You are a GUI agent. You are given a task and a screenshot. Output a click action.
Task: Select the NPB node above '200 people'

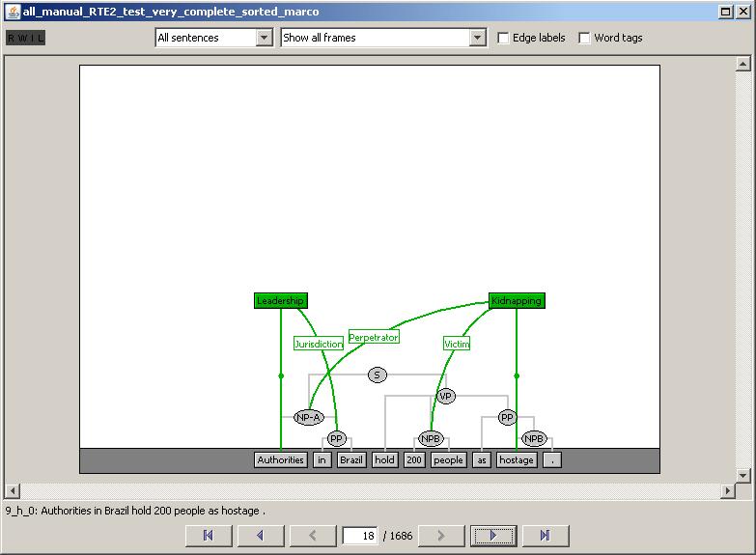click(x=431, y=438)
